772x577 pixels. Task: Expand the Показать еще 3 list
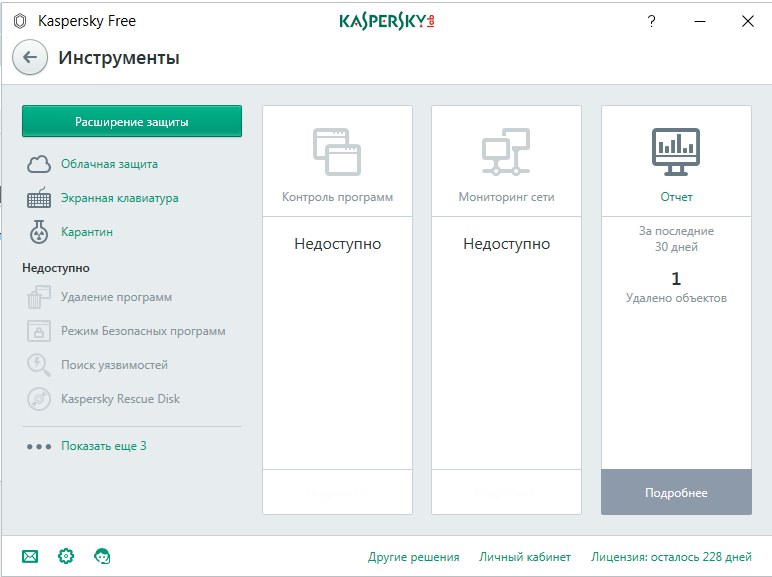click(103, 446)
